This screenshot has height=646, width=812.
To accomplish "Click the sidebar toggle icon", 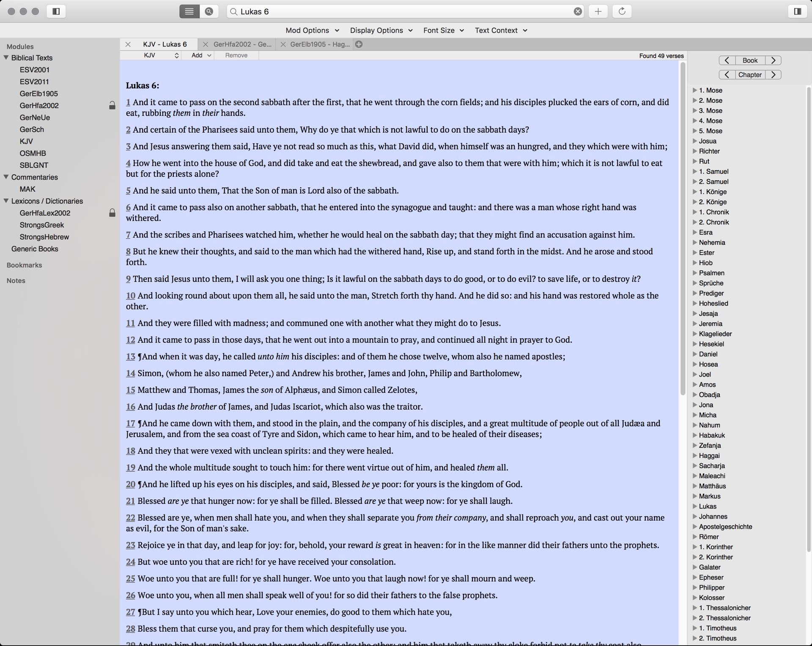I will coord(55,11).
